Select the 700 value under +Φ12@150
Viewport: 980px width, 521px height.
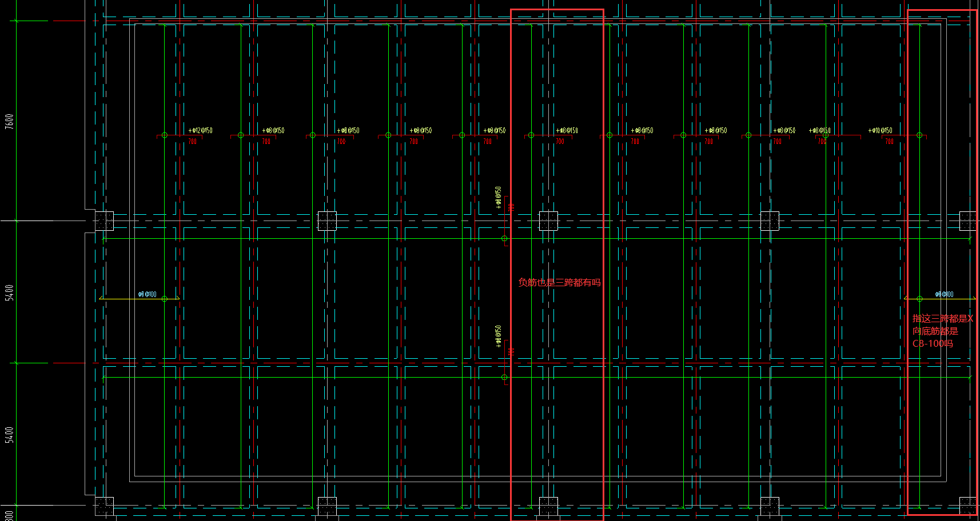[192, 141]
